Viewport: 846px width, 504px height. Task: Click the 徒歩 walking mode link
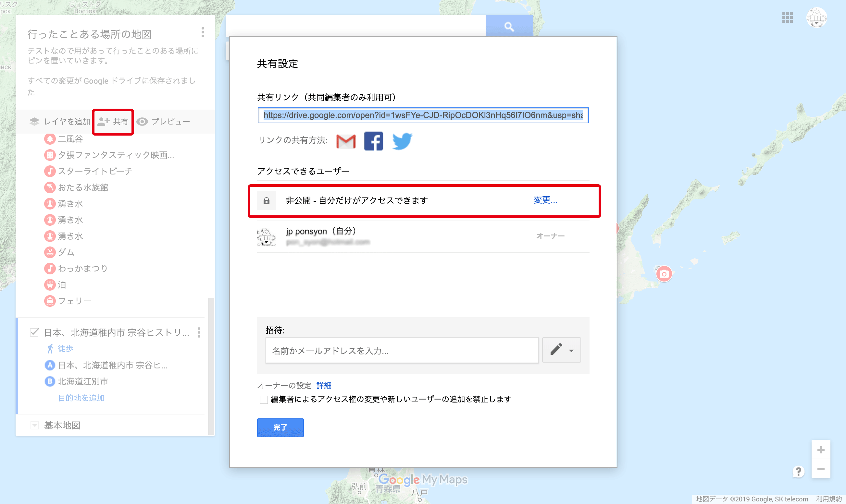tap(66, 349)
